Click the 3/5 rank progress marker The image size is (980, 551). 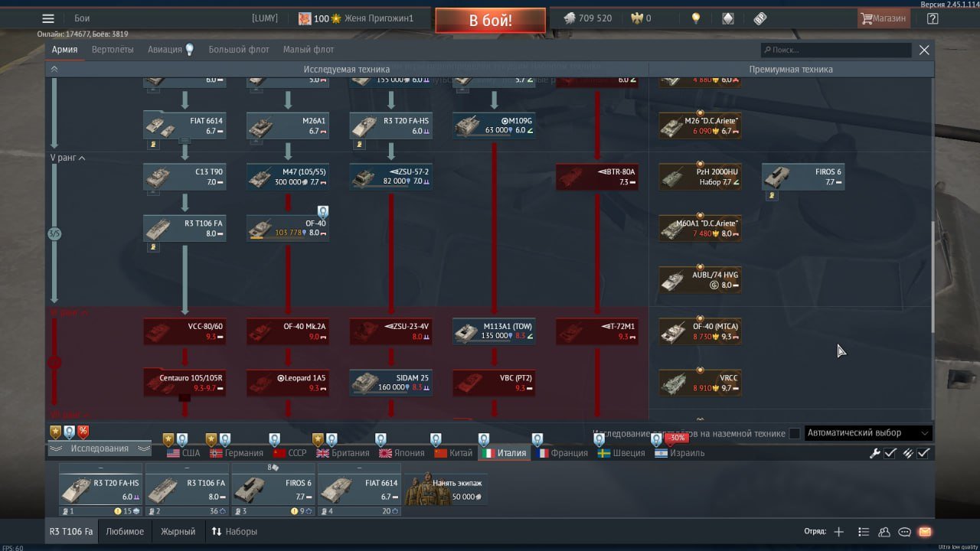[54, 233]
